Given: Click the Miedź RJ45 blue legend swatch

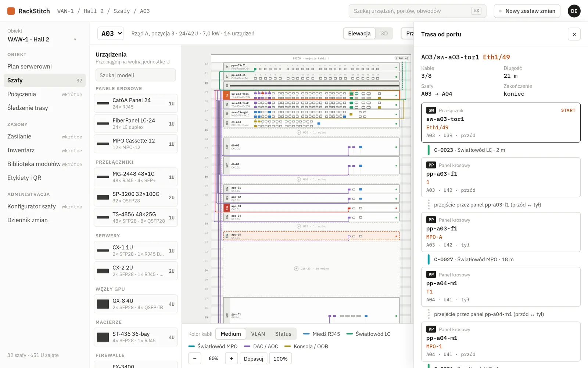Looking at the screenshot, I should [306, 334].
